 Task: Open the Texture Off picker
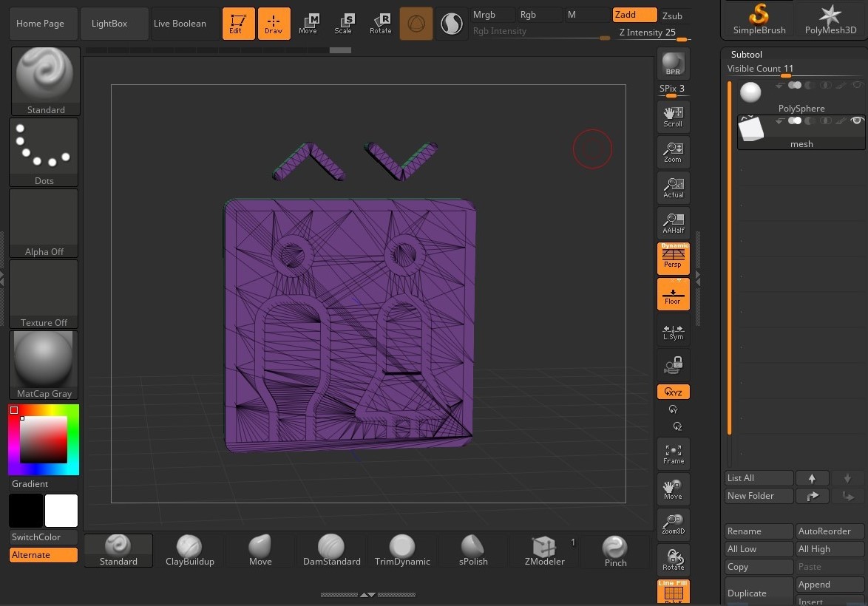point(44,294)
